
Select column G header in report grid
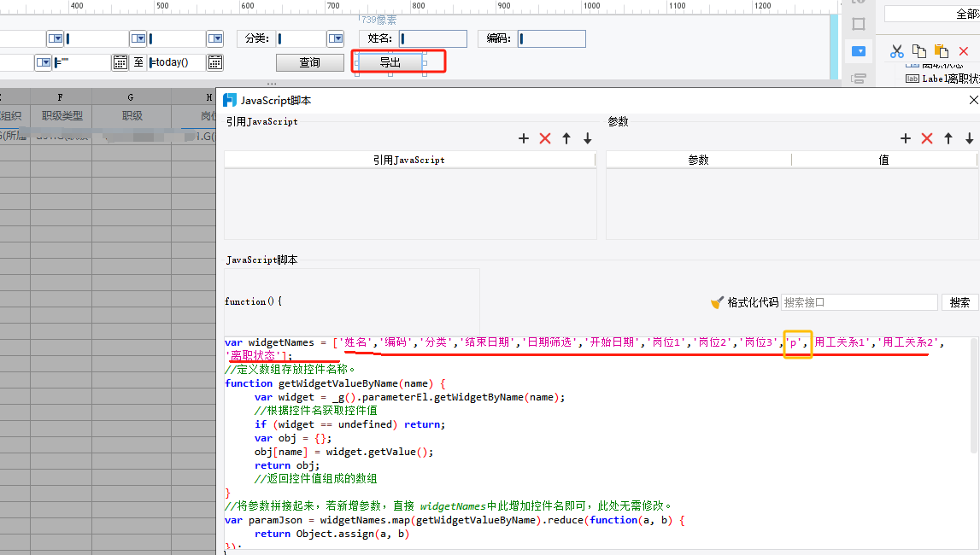132,96
